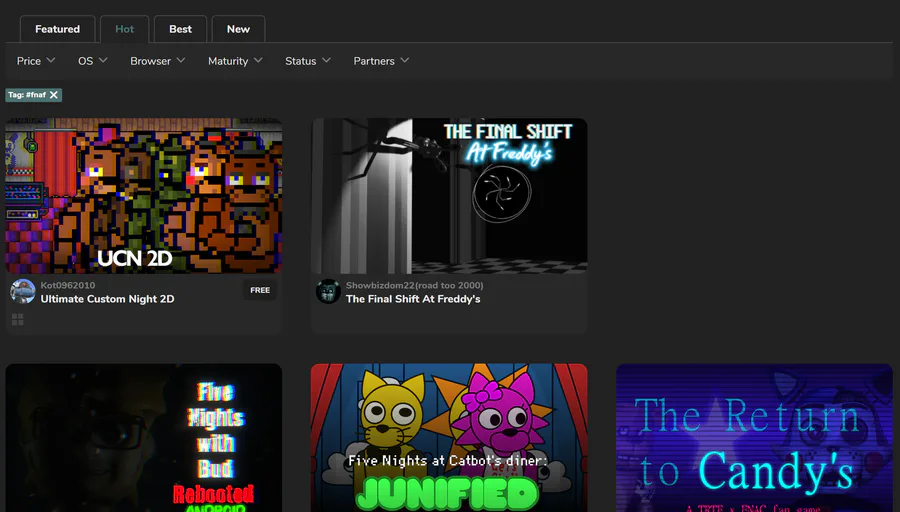Remove the #fnaf tag filter
900x512 pixels.
coord(54,95)
